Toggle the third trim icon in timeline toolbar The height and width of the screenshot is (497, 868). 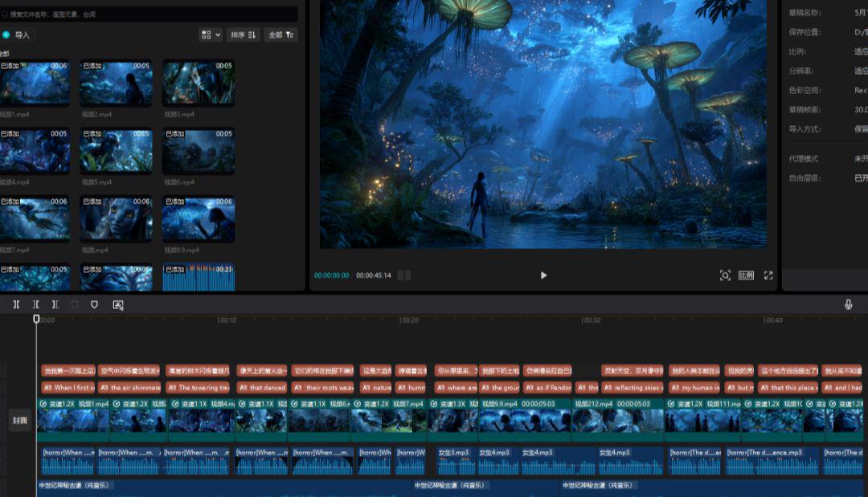(55, 304)
